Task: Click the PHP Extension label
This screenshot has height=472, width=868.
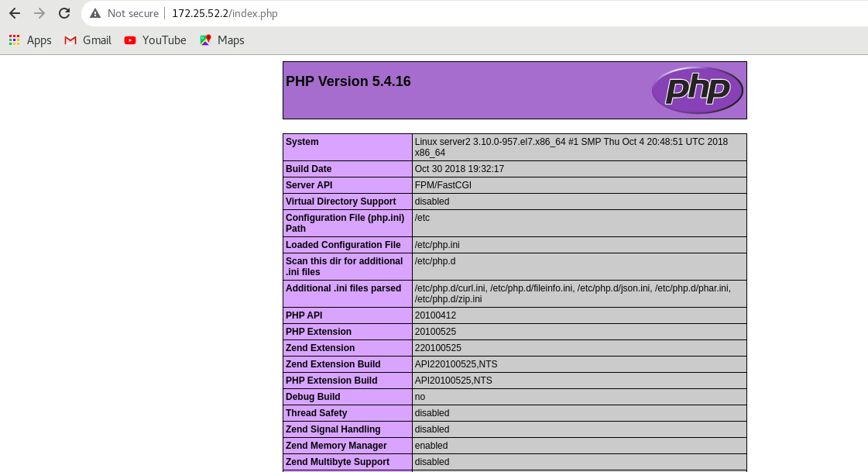Action: pos(318,332)
